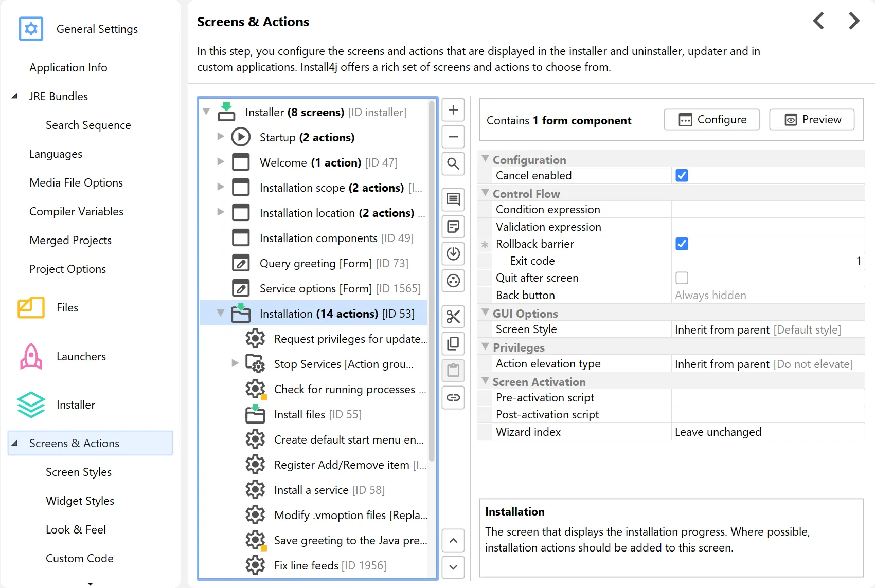Screen dimensions: 875x588
Task: Enable the Quit after screen checkbox
Action: [682, 278]
